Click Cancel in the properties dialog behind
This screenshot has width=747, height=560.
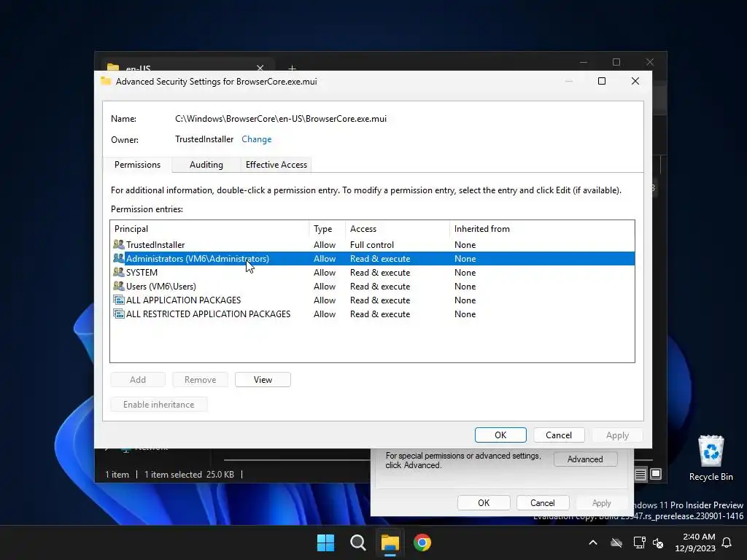point(543,503)
